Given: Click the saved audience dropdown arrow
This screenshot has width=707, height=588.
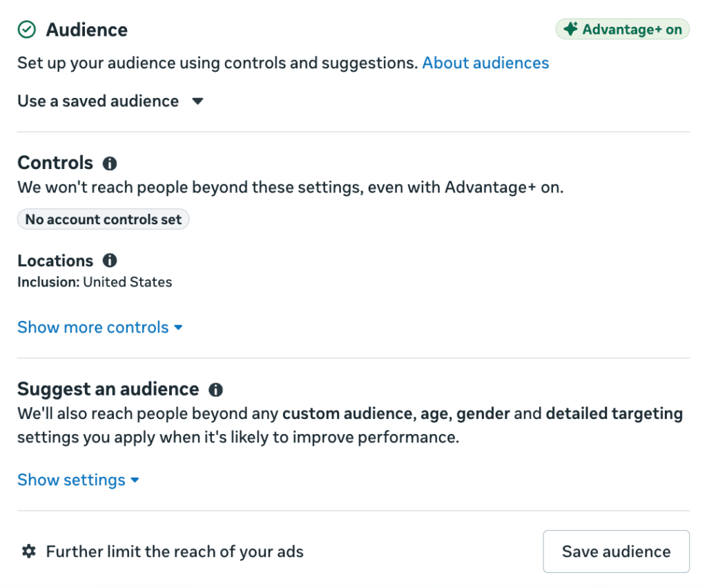Looking at the screenshot, I should pos(197,101).
